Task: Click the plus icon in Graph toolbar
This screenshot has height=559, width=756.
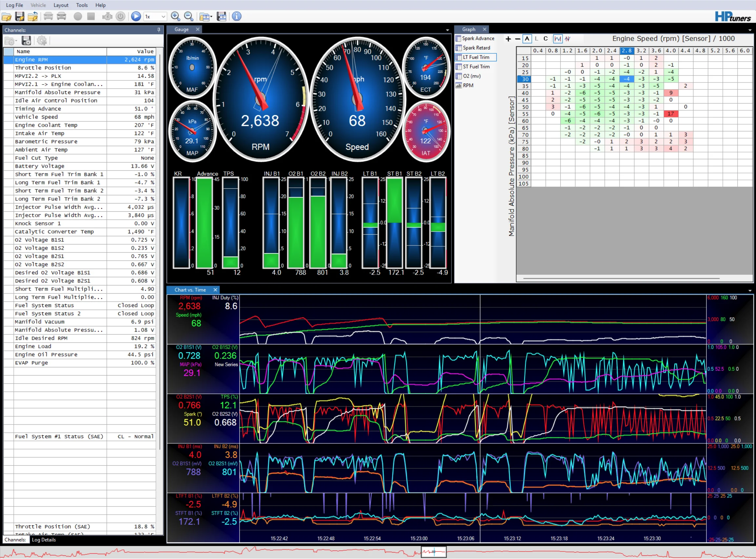Action: click(508, 39)
